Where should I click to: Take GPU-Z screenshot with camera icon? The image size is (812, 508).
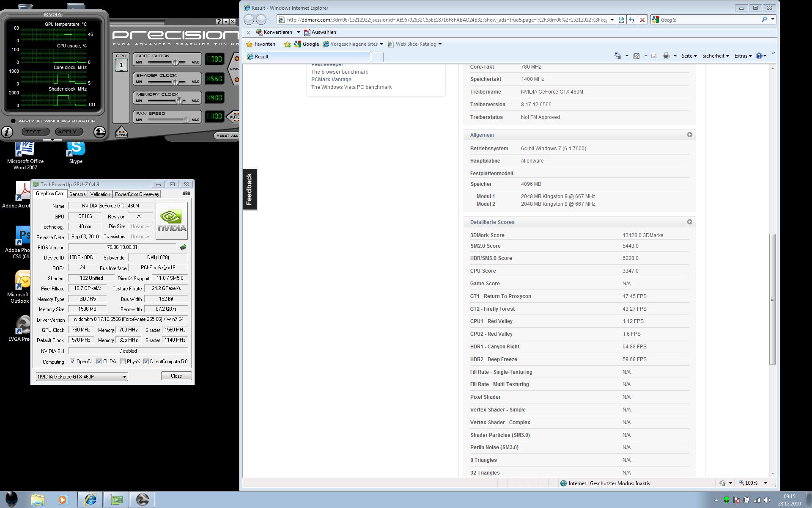(x=187, y=193)
